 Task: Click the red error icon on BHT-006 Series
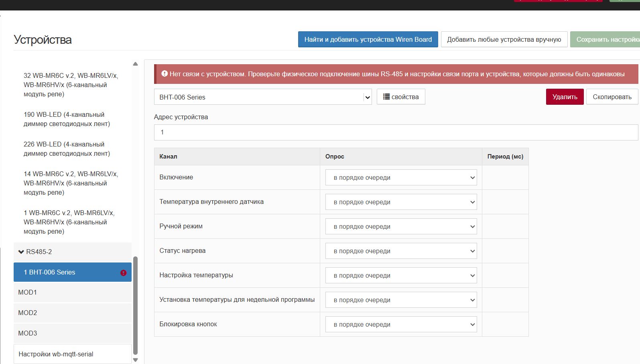point(123,272)
